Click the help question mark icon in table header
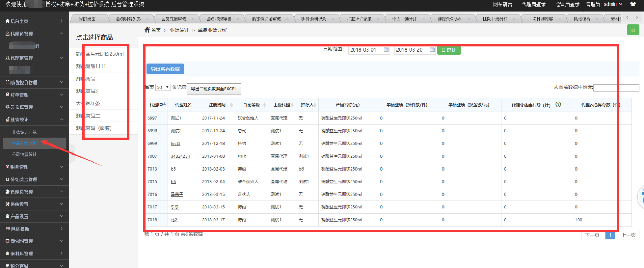 point(558,104)
